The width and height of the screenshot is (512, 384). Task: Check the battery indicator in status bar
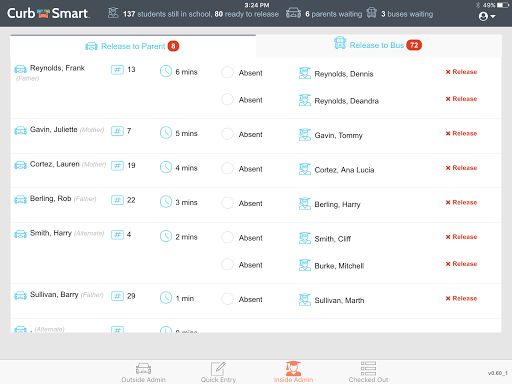[x=502, y=5]
